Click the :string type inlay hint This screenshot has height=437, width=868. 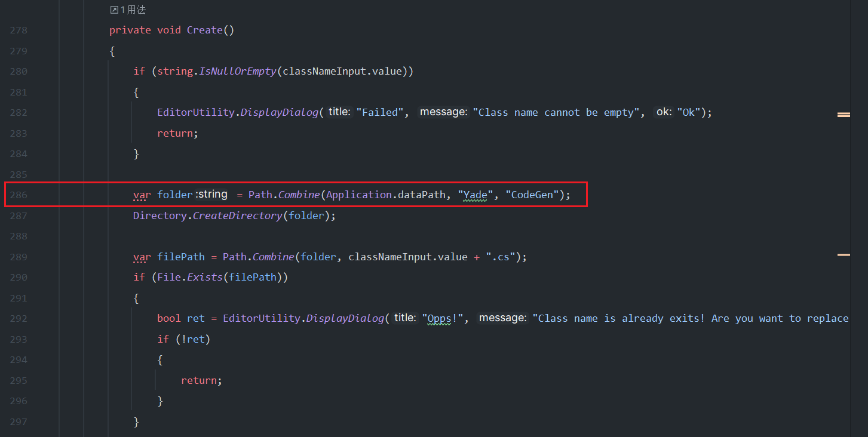[x=211, y=195]
